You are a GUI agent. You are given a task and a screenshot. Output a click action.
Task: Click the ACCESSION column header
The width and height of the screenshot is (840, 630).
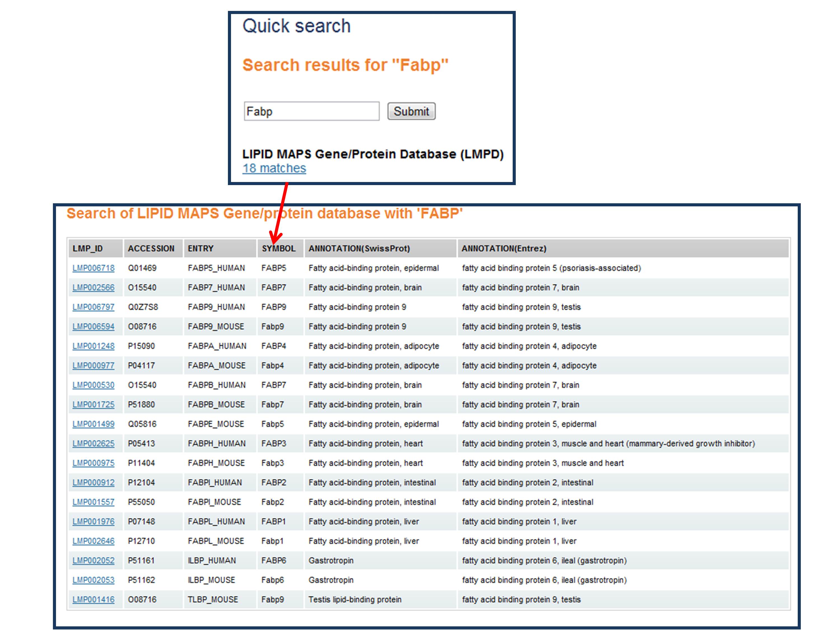pos(151,248)
